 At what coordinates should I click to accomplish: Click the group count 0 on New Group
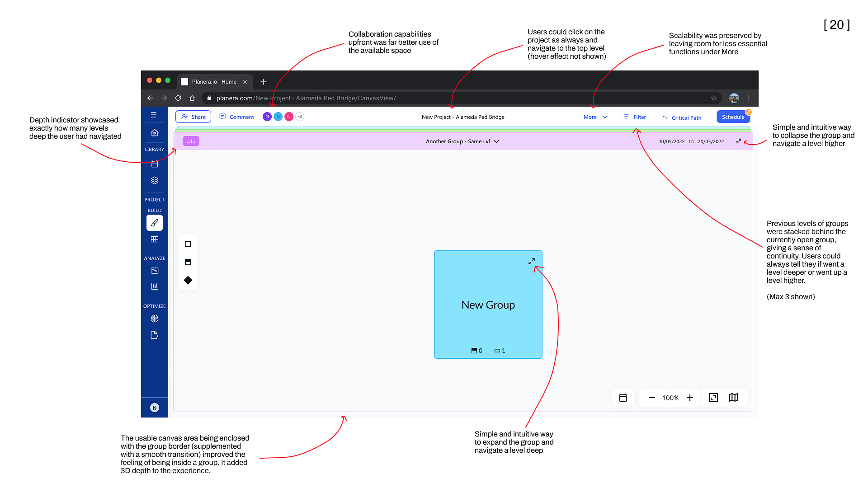477,351
